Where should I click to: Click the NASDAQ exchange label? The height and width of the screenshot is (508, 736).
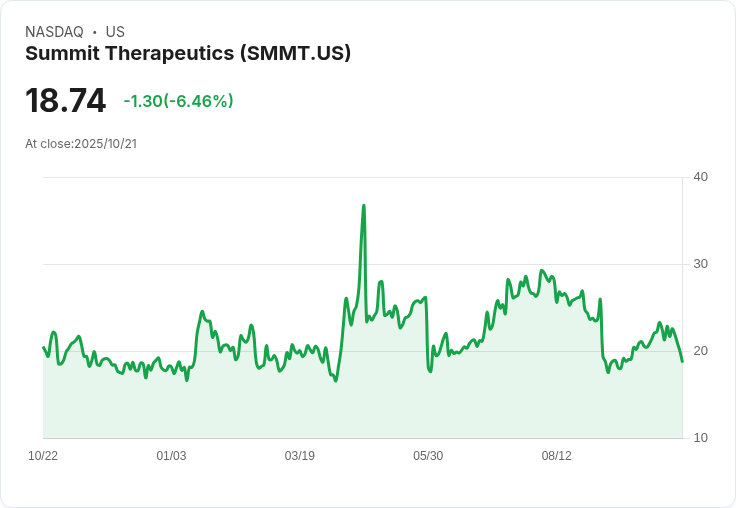coord(54,32)
